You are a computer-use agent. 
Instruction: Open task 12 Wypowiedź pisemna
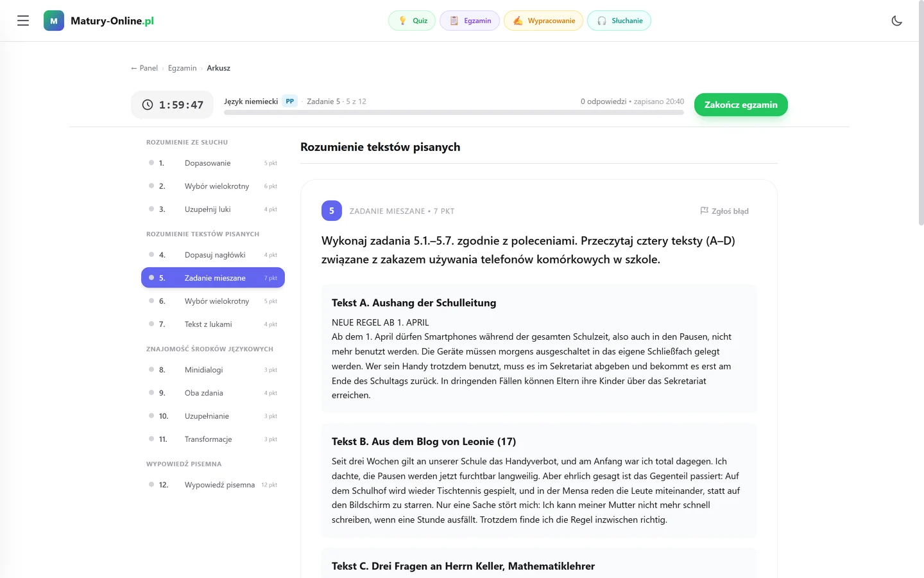pyautogui.click(x=213, y=485)
